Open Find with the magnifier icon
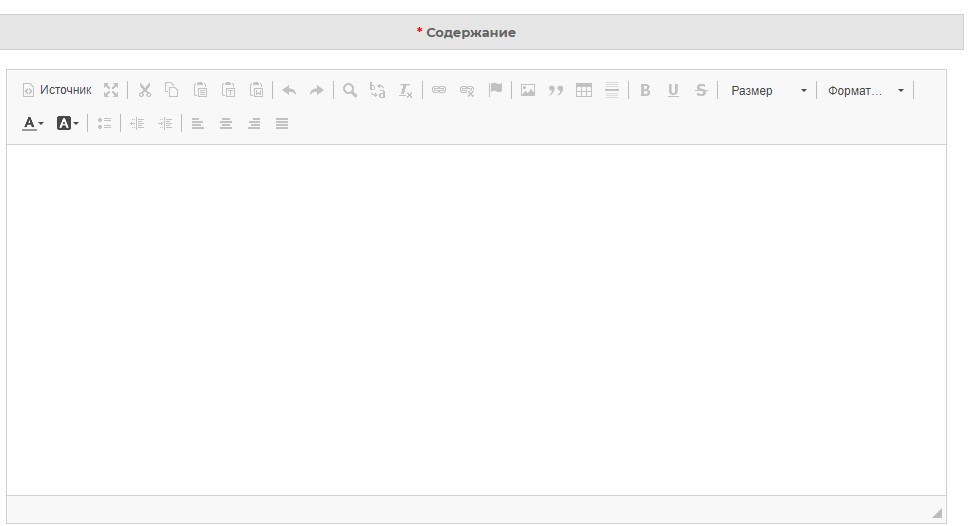Image resolution: width=975 pixels, height=526 pixels. coord(350,90)
